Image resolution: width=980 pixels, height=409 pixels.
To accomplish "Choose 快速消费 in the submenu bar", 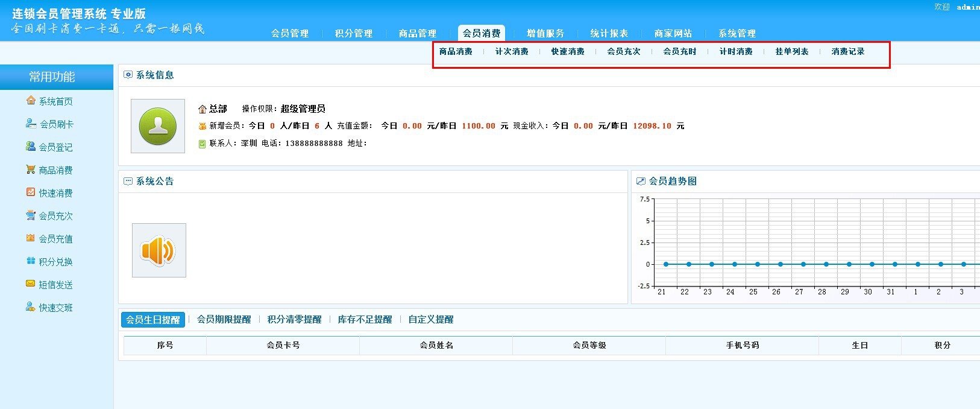I will [x=568, y=51].
